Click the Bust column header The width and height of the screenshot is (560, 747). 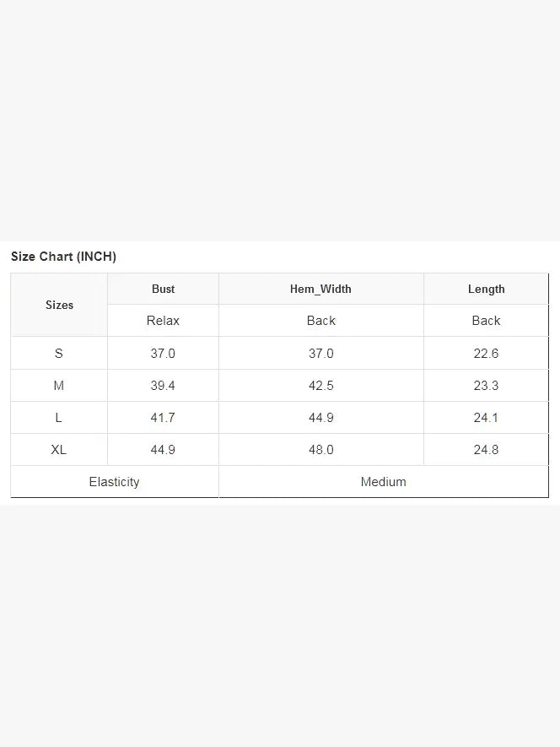[163, 289]
